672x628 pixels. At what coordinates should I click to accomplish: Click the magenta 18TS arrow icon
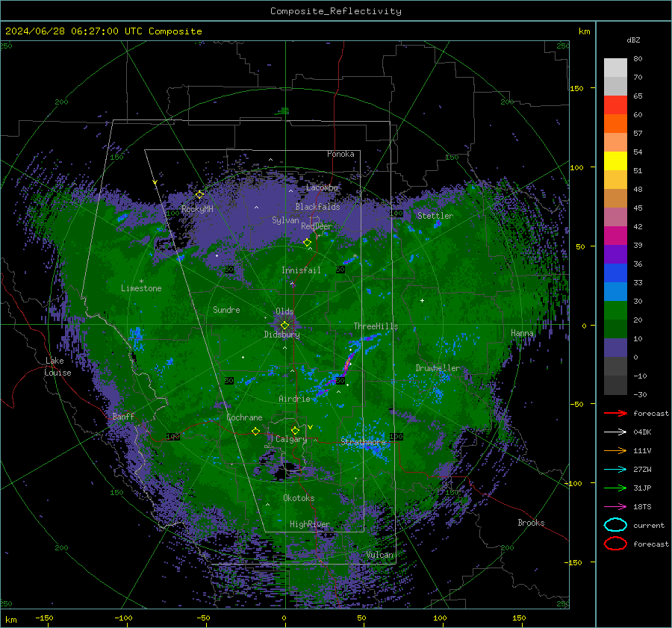pos(615,506)
